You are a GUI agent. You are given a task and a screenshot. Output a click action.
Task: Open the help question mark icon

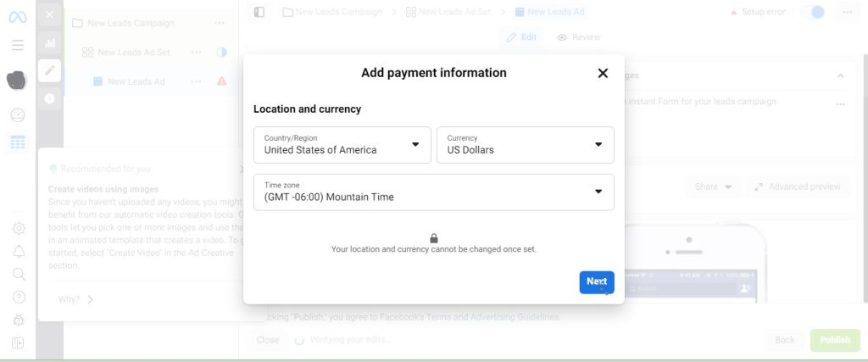coord(19,298)
